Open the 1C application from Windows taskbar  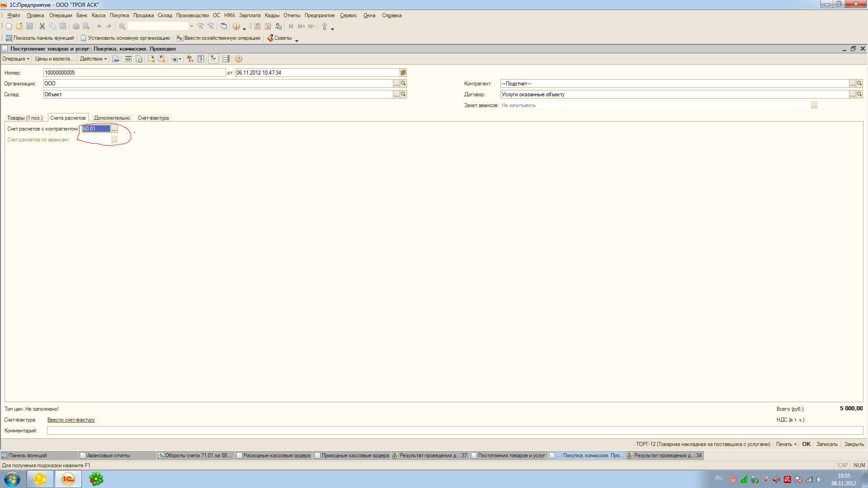68,479
